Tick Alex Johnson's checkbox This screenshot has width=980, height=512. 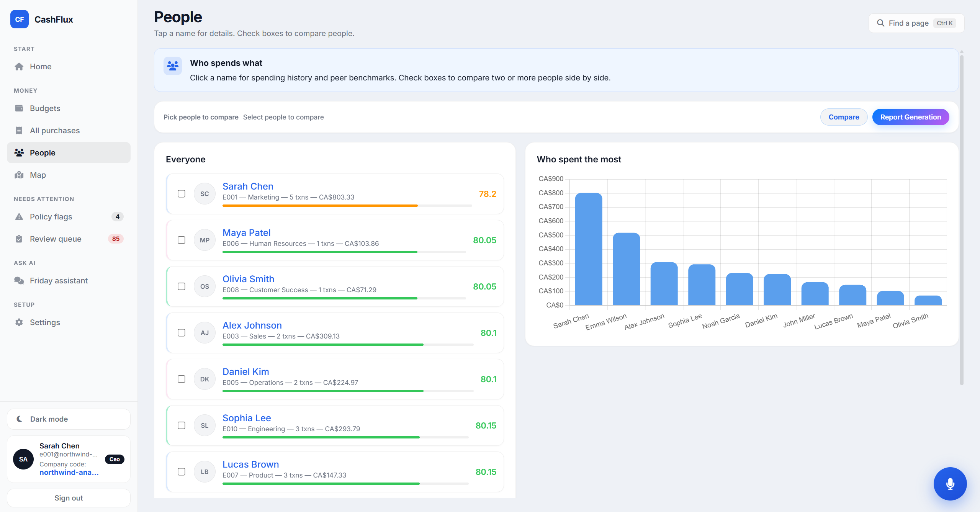182,333
